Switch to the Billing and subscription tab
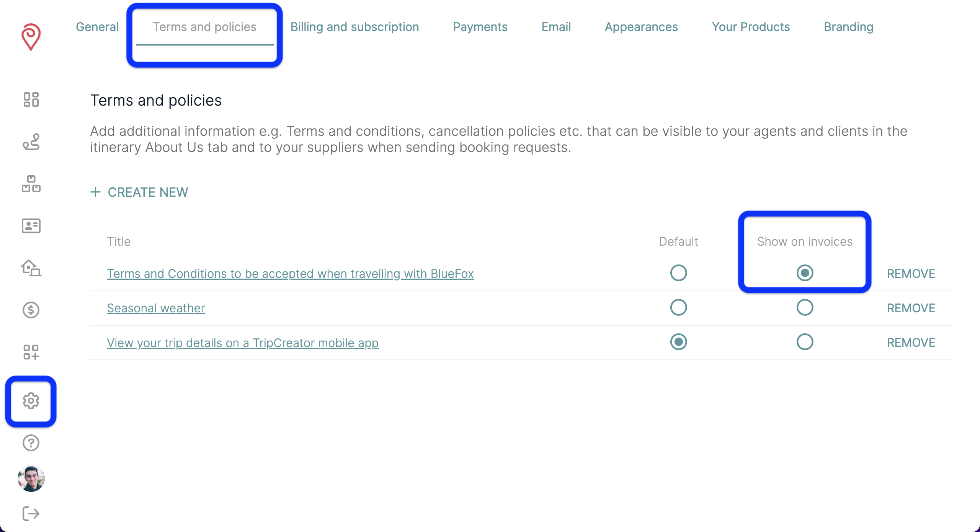 [354, 27]
